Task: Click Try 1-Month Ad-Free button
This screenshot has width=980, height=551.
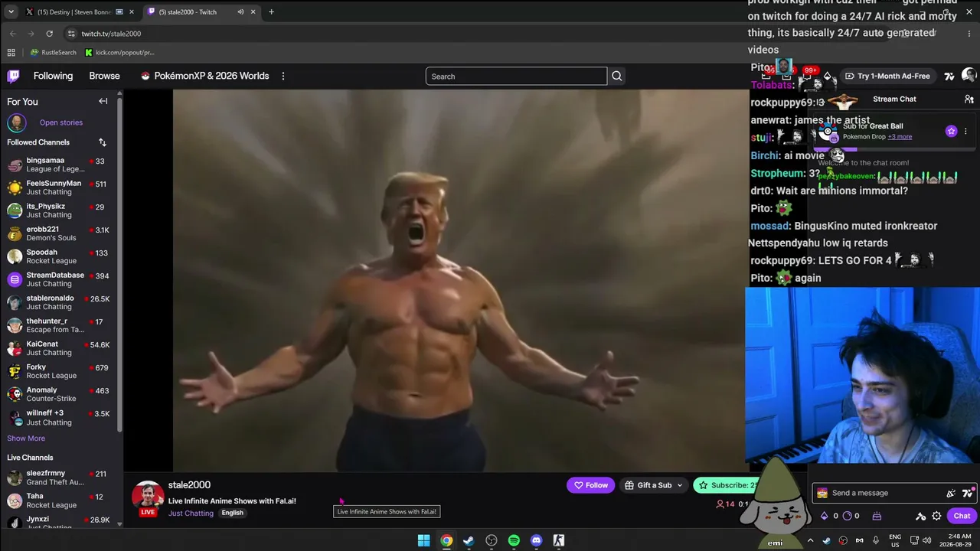Action: click(887, 76)
